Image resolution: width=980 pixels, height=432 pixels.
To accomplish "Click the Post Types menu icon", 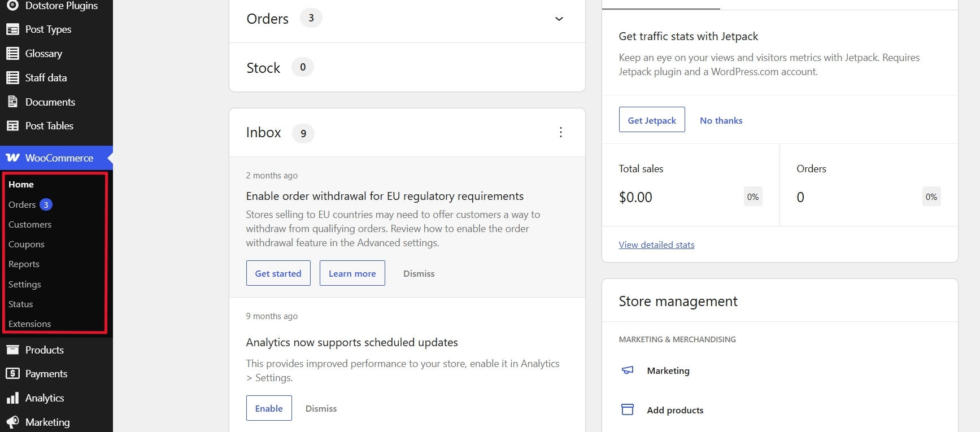I will [12, 29].
